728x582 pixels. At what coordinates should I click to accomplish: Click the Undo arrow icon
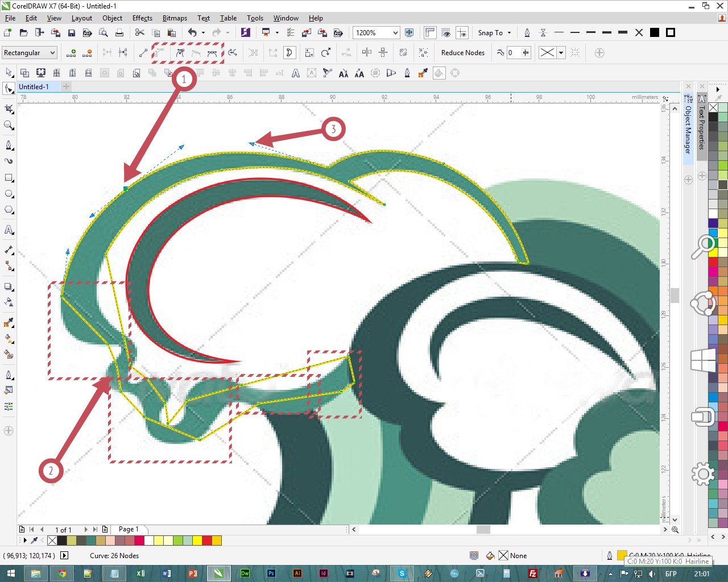coord(192,32)
